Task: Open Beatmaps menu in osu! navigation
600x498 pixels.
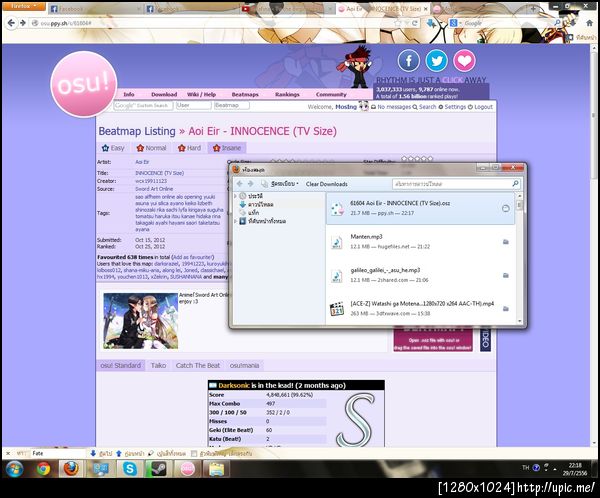Action: coord(245,94)
